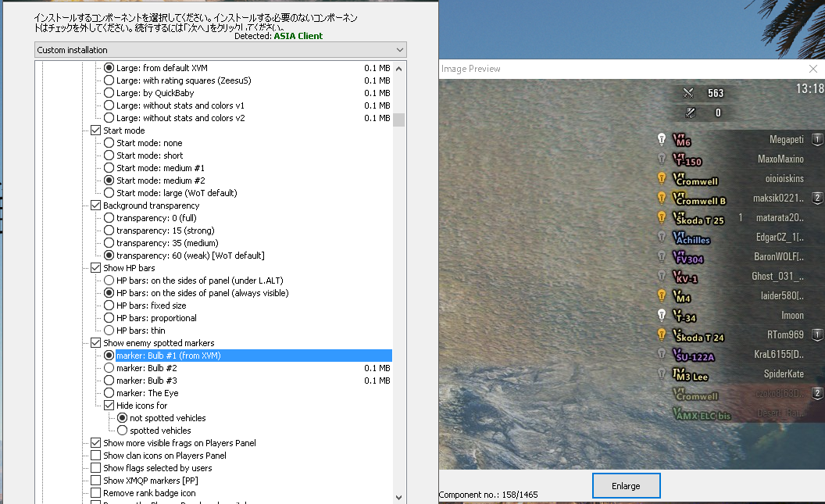This screenshot has width=825, height=504.
Task: Uncheck 'Hide icons for' checkbox
Action: click(x=109, y=406)
